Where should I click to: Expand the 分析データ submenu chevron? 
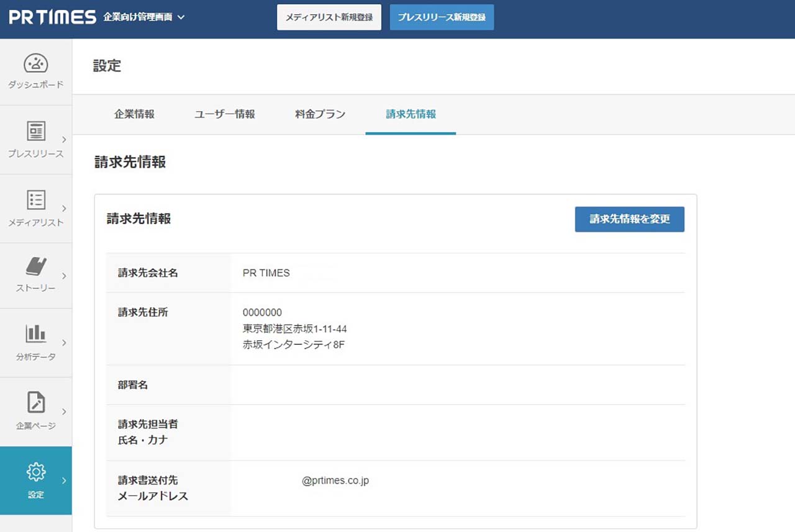63,342
